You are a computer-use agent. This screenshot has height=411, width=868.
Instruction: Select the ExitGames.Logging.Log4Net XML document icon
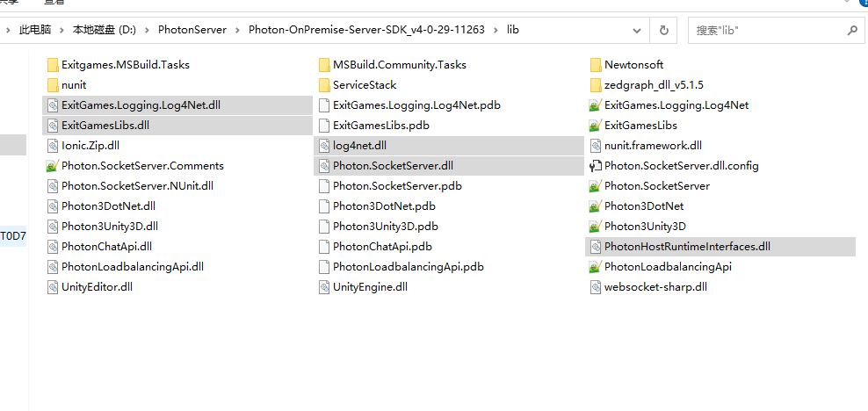coord(596,105)
